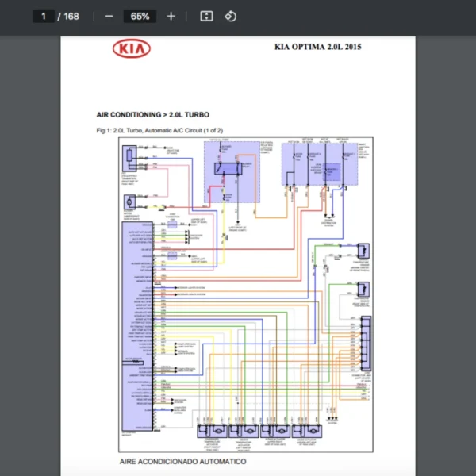476x476 pixels.
Task: Select the page number field showing 1
Action: click(44, 16)
